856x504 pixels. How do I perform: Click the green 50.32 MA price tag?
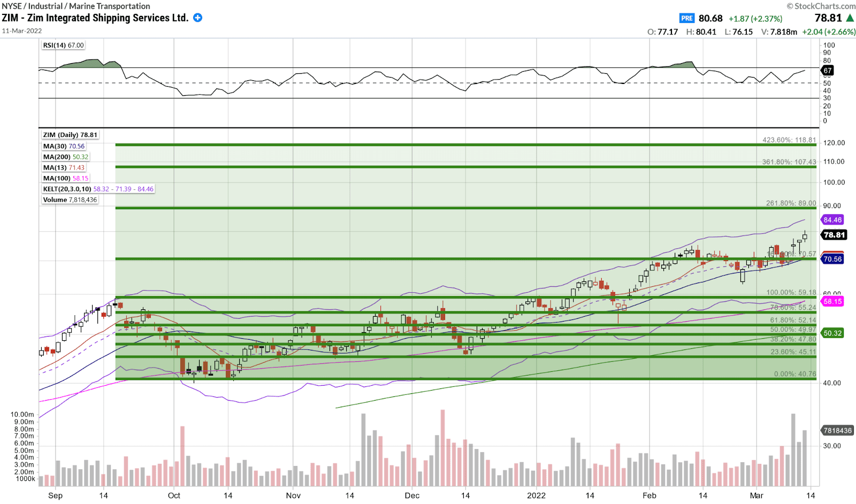click(x=832, y=333)
